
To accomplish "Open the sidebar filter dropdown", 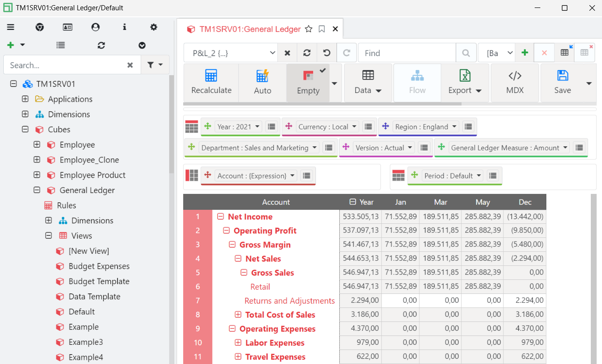I will click(x=155, y=65).
